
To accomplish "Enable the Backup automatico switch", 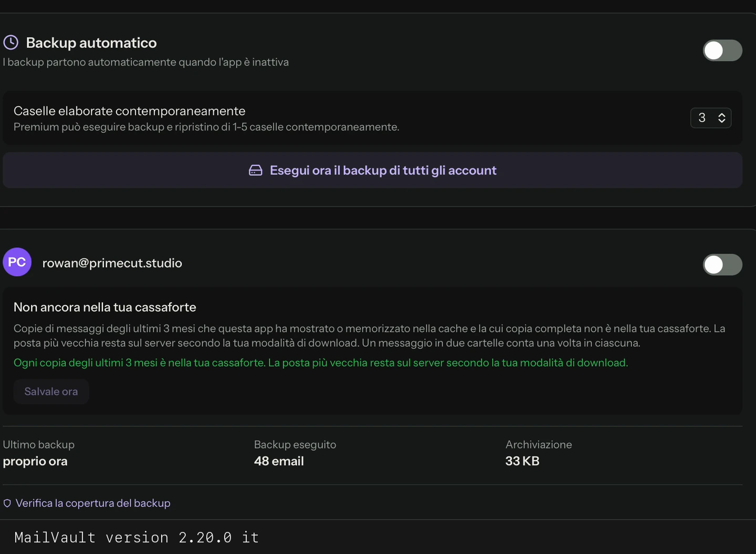I will [x=722, y=50].
